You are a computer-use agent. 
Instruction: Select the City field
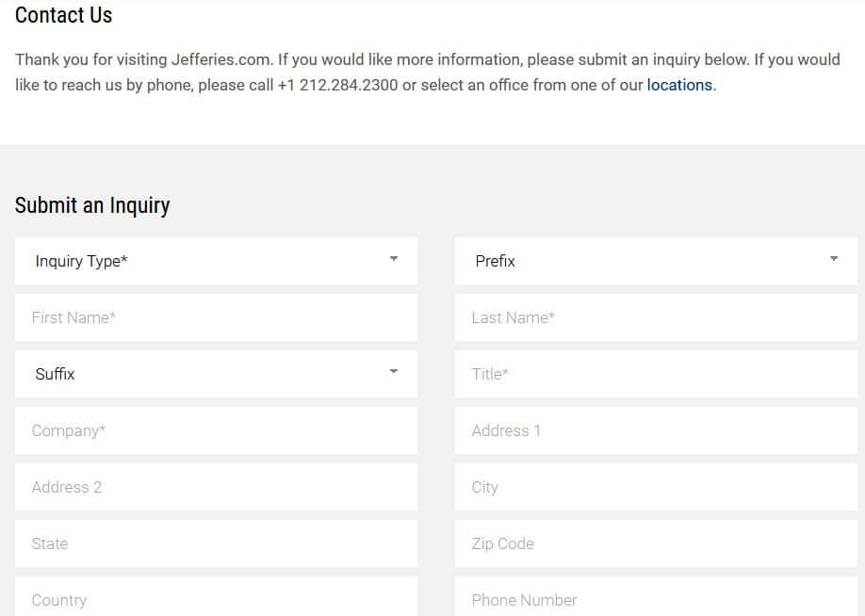[655, 487]
